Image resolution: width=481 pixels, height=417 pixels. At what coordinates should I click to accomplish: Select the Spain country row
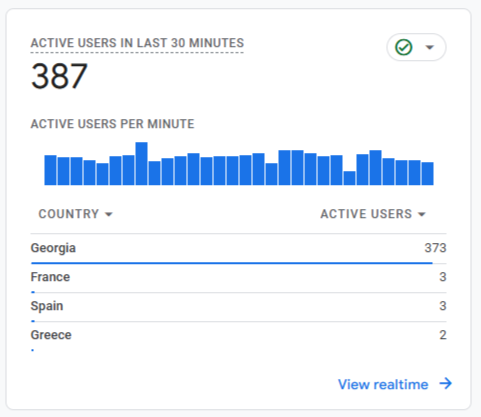238,307
